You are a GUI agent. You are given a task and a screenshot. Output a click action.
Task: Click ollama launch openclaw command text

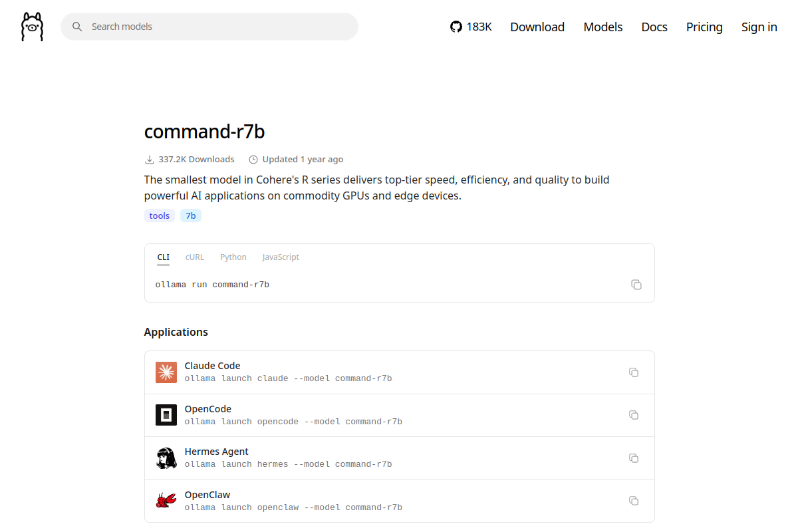point(293,507)
